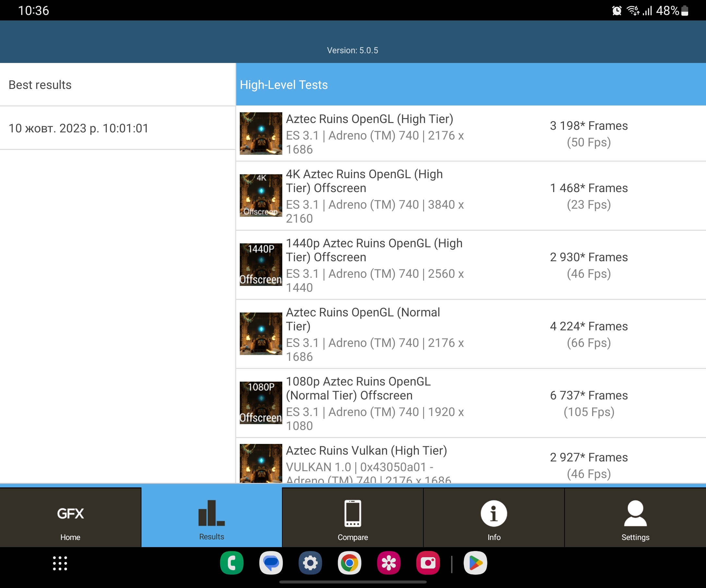
Task: Open the Settings profile icon
Action: pos(635,513)
